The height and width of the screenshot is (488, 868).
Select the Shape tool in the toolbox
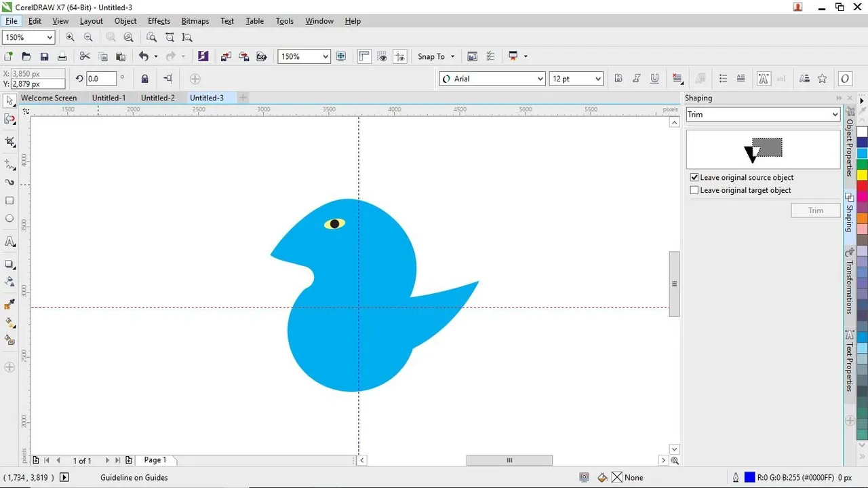(9, 119)
